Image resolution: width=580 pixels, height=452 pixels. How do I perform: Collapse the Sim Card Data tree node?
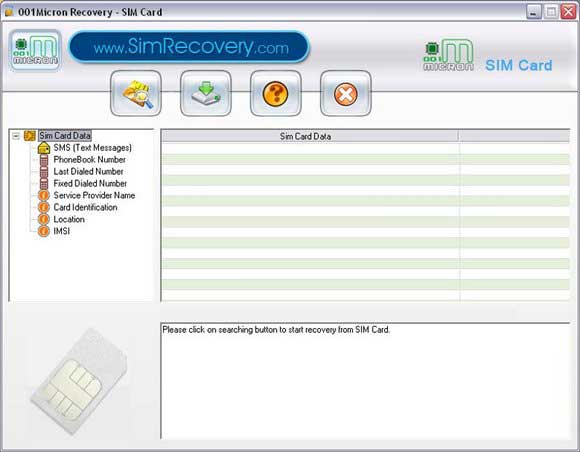tap(16, 136)
